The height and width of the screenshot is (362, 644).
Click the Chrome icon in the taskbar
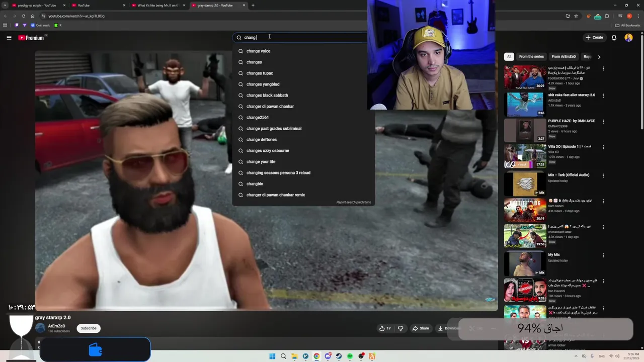pos(316,356)
